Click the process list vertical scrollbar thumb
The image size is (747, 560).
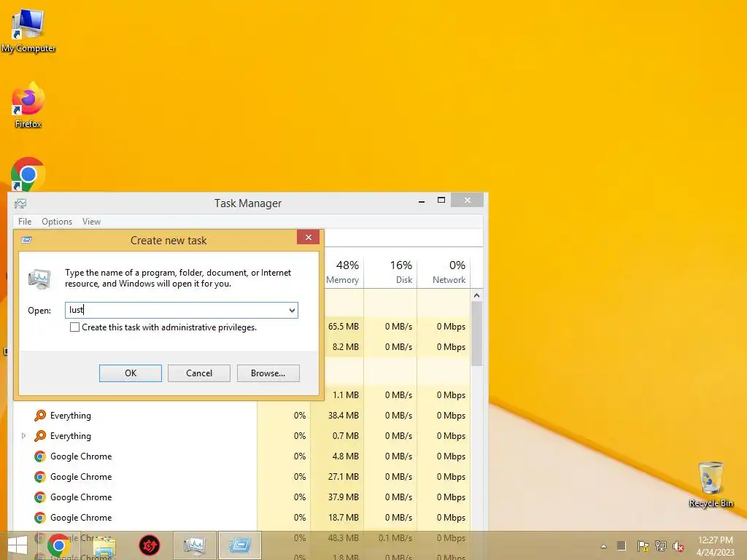(476, 334)
